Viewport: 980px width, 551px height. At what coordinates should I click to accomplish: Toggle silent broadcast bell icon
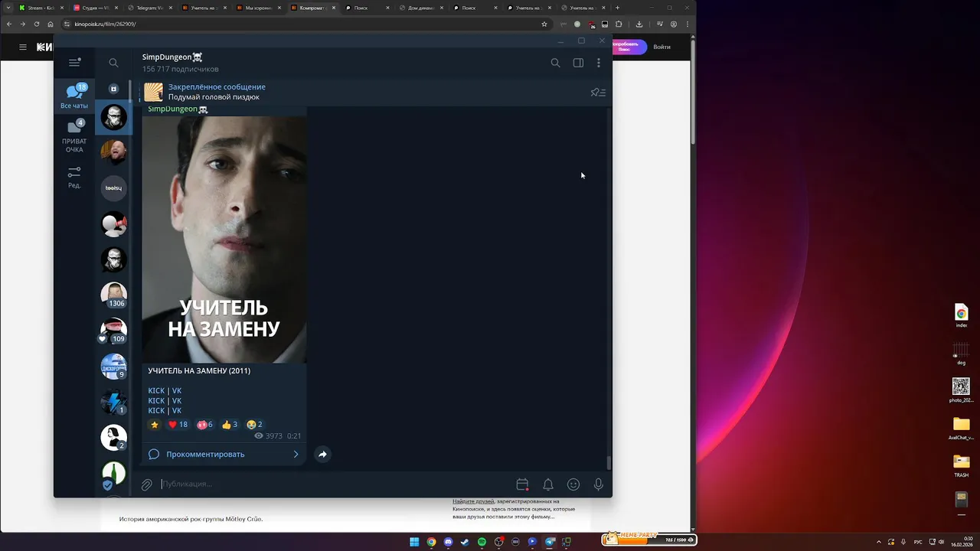548,484
